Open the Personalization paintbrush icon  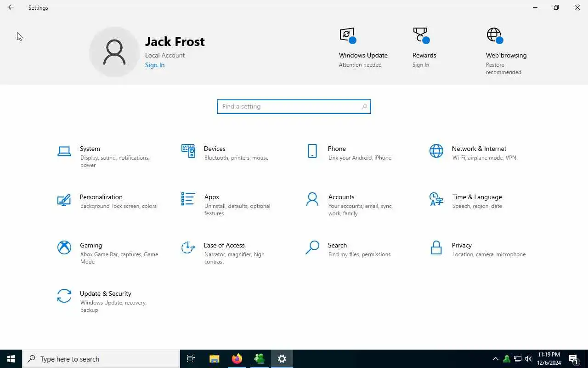click(64, 200)
